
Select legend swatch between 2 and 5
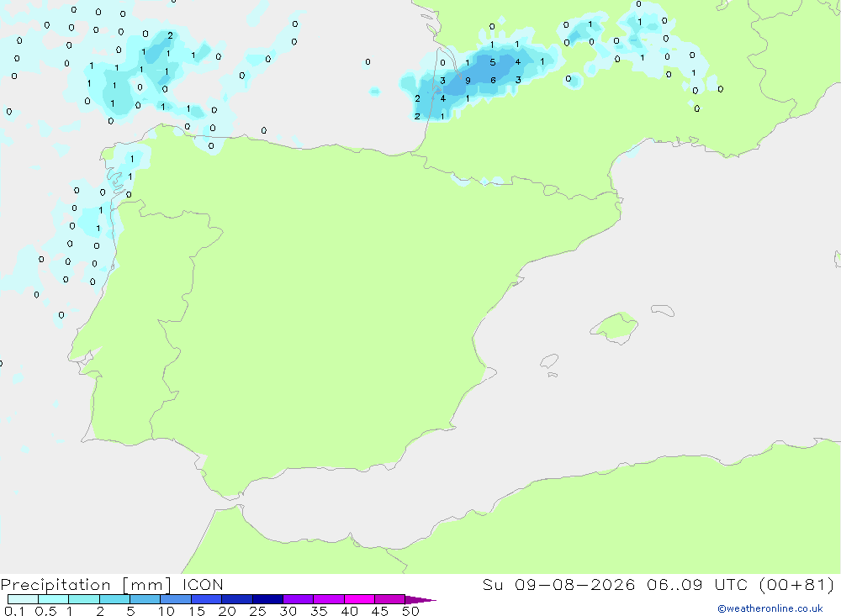coord(114,599)
